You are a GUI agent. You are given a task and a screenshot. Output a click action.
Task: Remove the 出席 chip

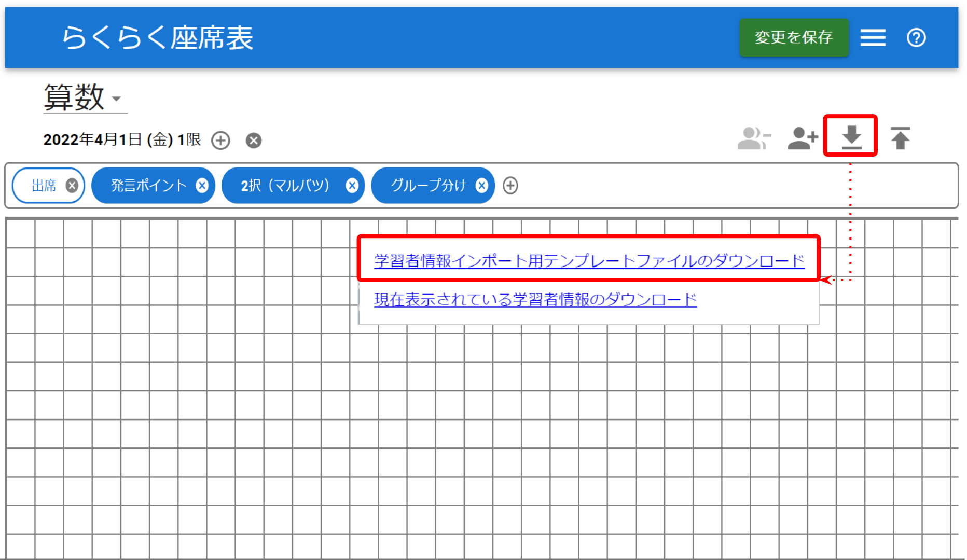72,185
